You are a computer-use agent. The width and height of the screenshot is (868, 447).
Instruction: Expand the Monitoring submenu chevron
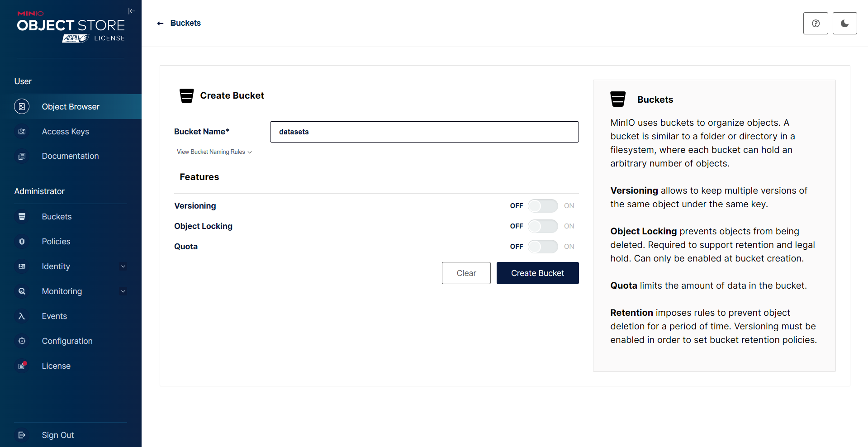click(123, 291)
